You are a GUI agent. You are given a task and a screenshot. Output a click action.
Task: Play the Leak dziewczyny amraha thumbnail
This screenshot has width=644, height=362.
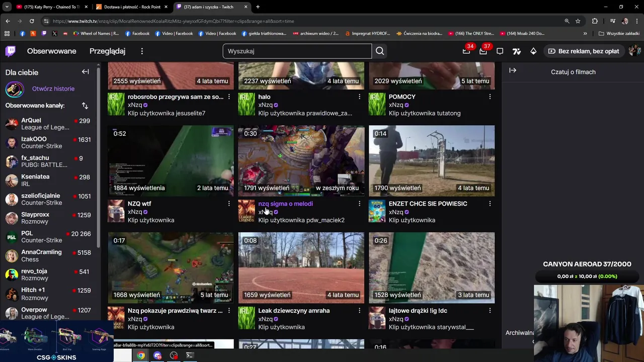click(301, 268)
